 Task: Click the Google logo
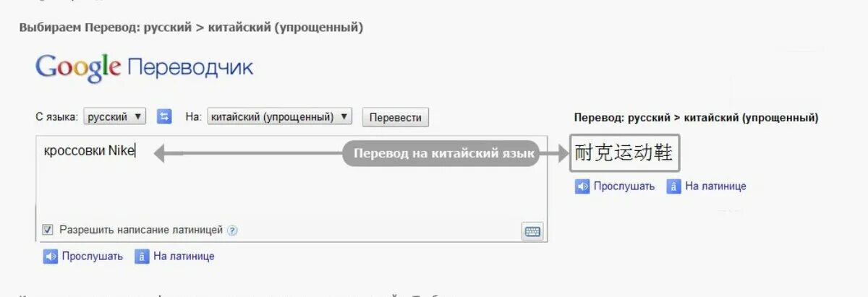pos(78,67)
